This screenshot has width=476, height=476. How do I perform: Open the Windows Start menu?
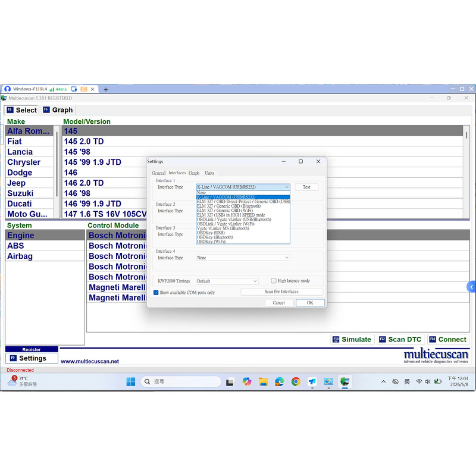tap(131, 381)
